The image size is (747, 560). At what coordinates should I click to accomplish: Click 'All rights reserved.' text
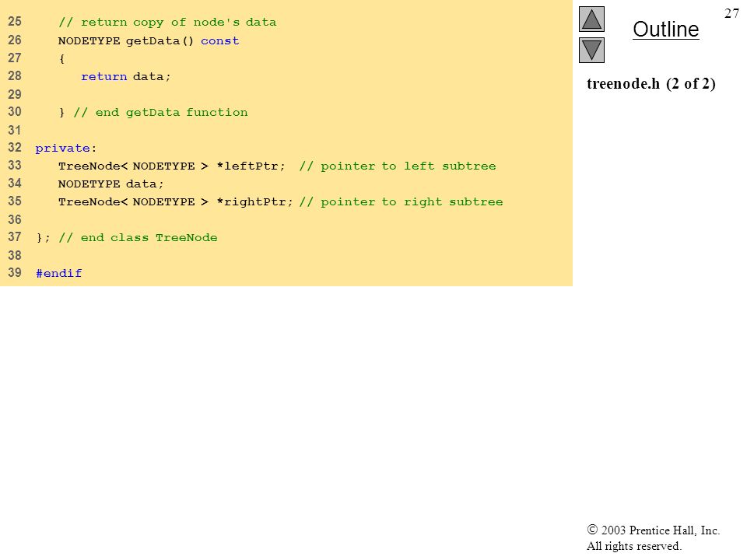pyautogui.click(x=633, y=546)
